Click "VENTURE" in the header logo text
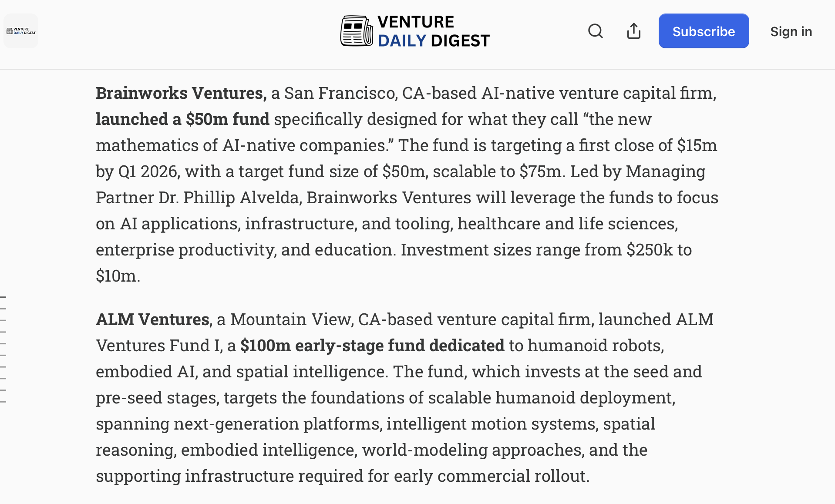This screenshot has height=504, width=835. tap(416, 21)
